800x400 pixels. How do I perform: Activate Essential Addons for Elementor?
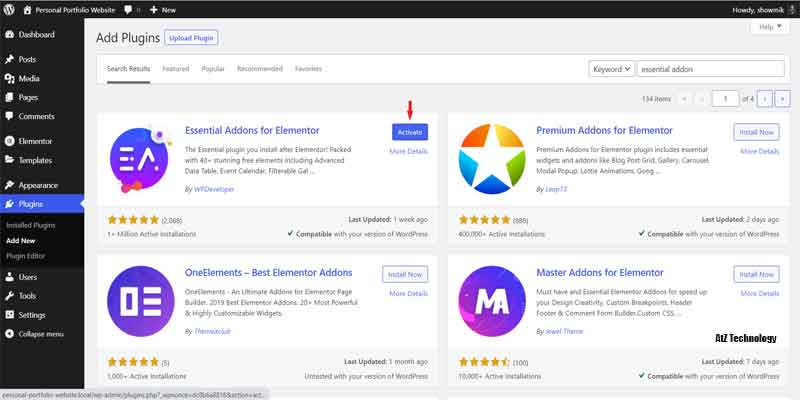410,132
